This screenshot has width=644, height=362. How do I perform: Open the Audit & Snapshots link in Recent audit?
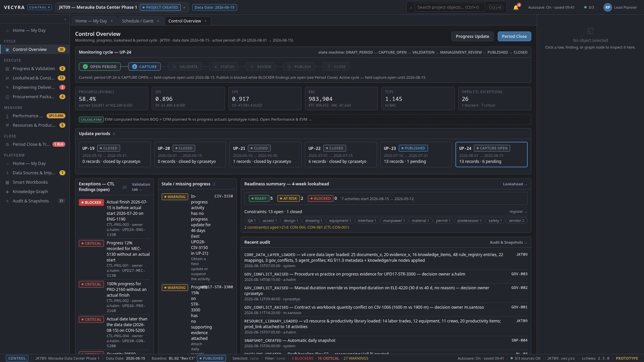(508, 243)
